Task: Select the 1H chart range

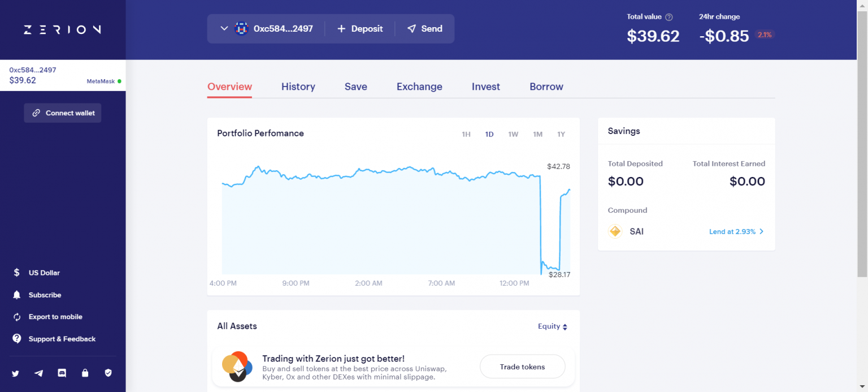Action: (x=466, y=134)
